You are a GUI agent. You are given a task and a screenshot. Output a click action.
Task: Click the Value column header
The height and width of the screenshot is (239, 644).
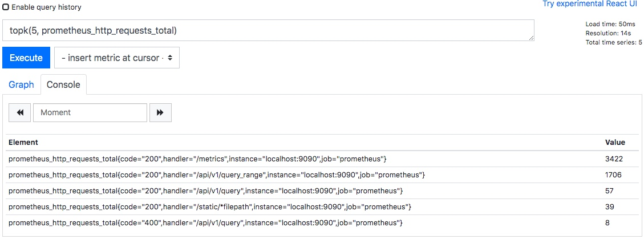coord(615,142)
